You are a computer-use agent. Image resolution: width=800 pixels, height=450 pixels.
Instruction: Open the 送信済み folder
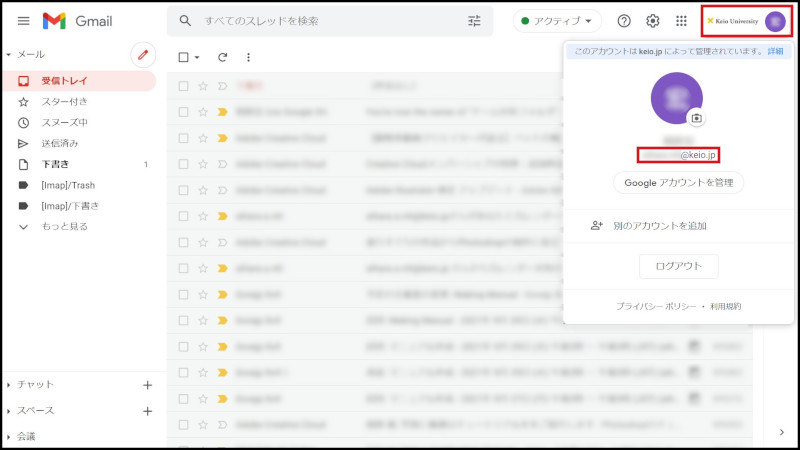point(58,143)
